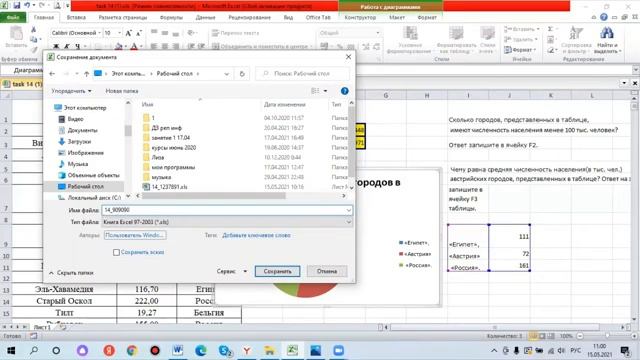Open the view options dropdown arrow in the dialog
640x360 pixels.
(325, 91)
